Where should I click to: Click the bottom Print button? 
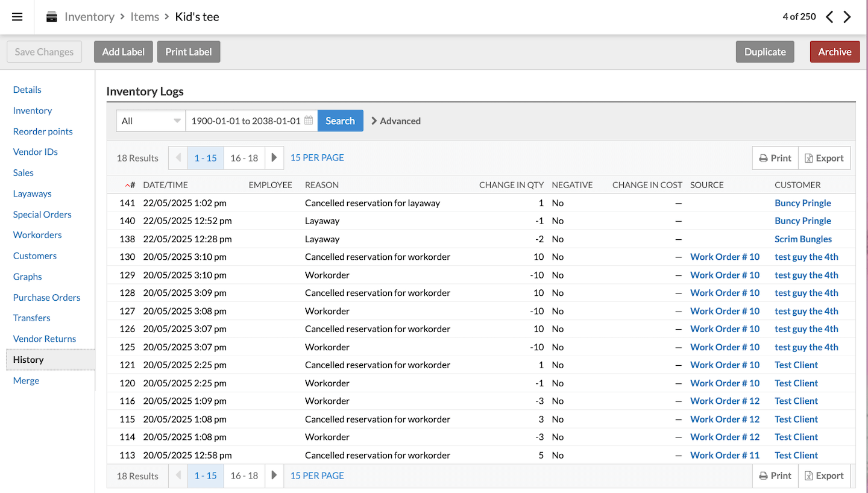click(775, 476)
